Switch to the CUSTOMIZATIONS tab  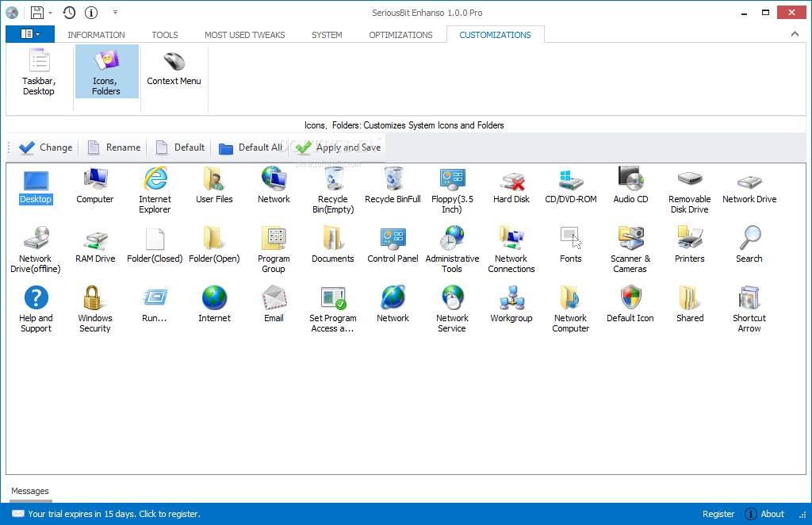pos(495,35)
